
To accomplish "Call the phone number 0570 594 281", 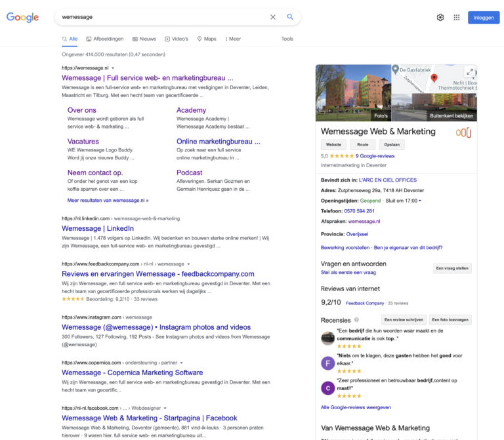I will 360,211.
